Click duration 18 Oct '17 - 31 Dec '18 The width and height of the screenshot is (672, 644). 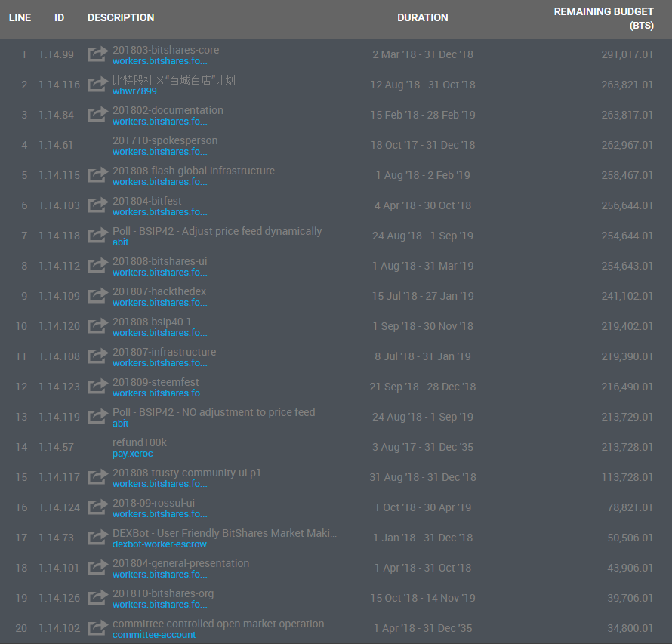pyautogui.click(x=423, y=145)
